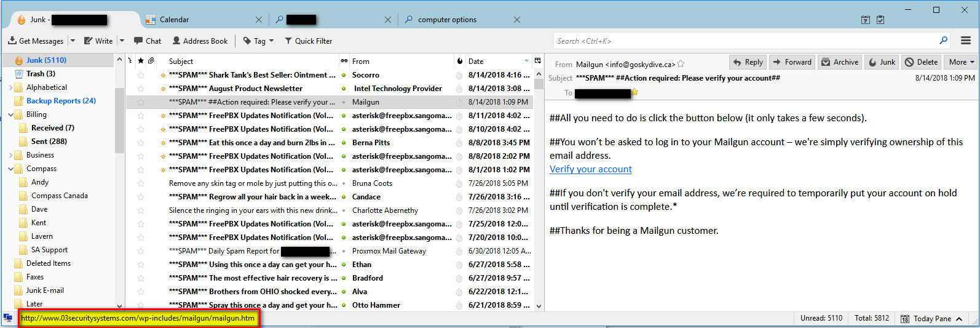Archive the open Mailgun message
The width and height of the screenshot is (980, 328).
click(x=840, y=62)
